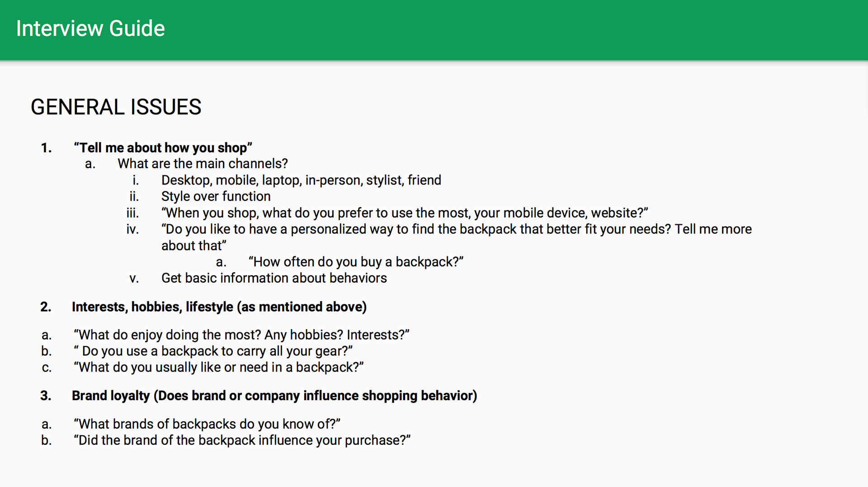The width and height of the screenshot is (868, 487).
Task: Select the "Any hobbies? Interests?" question
Action: coord(241,335)
